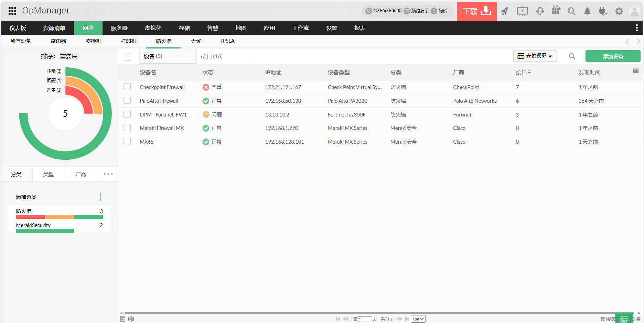Click the trouble status icon for OPM - Fortinet_FW1

206,114
